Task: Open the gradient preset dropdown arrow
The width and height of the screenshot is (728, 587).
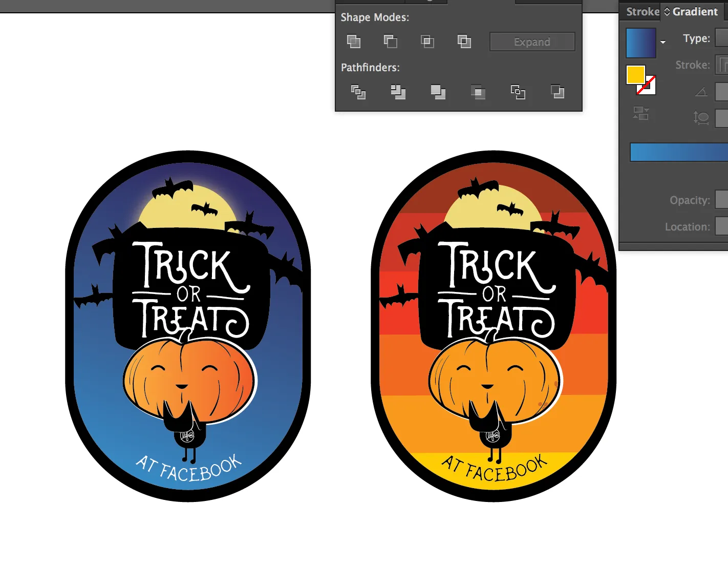Action: click(663, 43)
